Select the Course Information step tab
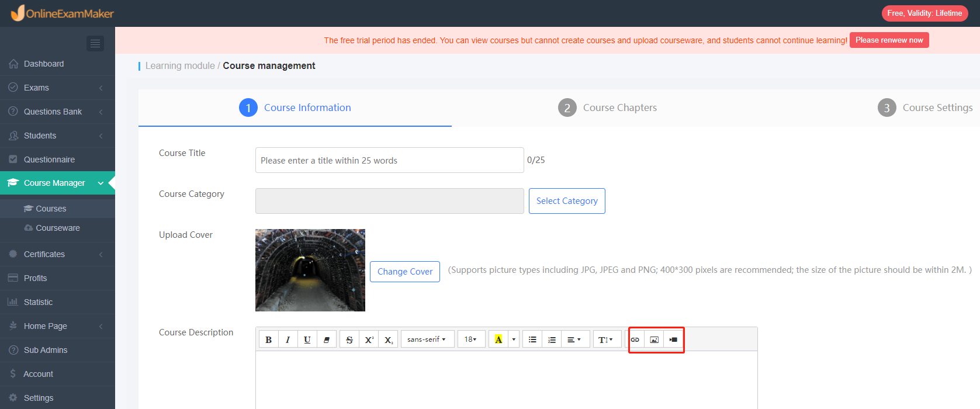Viewport: 980px width, 409px height. (295, 108)
